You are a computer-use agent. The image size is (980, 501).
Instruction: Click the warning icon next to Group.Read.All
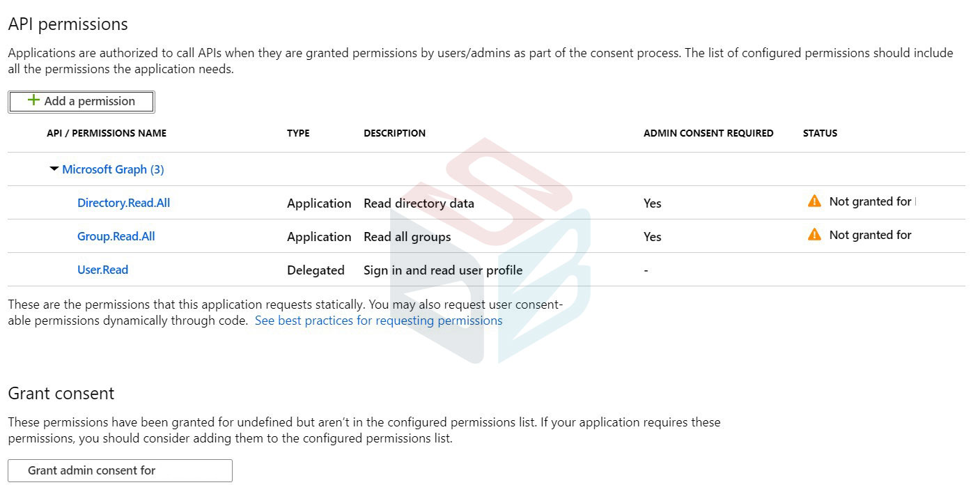[814, 235]
